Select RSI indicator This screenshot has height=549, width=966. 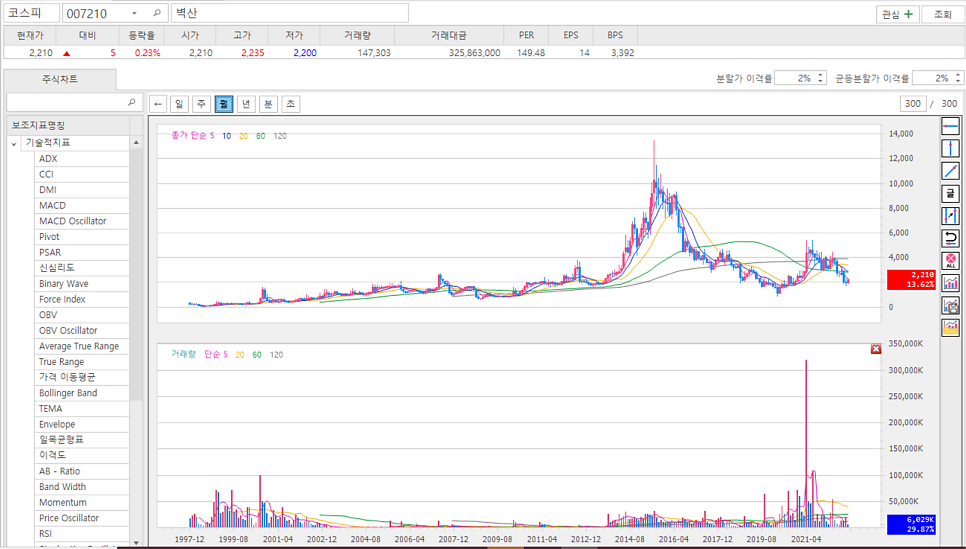[82, 534]
